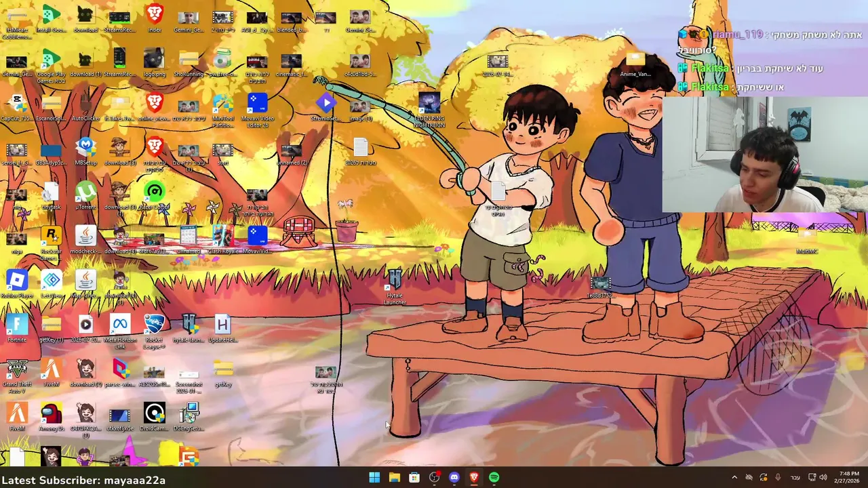This screenshot has height=488, width=868.
Task: Open the Rocket League shortcut
Action: tap(155, 332)
